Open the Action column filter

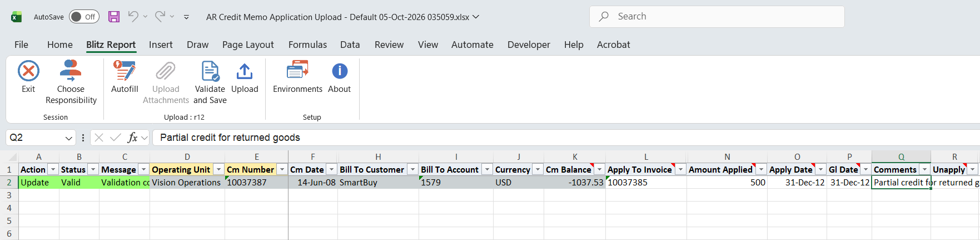click(x=53, y=169)
